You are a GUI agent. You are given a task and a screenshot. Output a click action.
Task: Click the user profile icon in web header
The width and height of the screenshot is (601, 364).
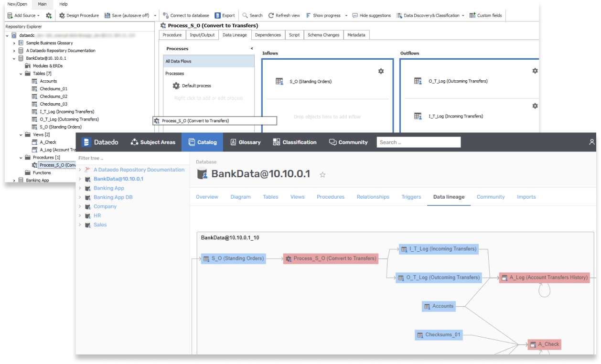592,142
